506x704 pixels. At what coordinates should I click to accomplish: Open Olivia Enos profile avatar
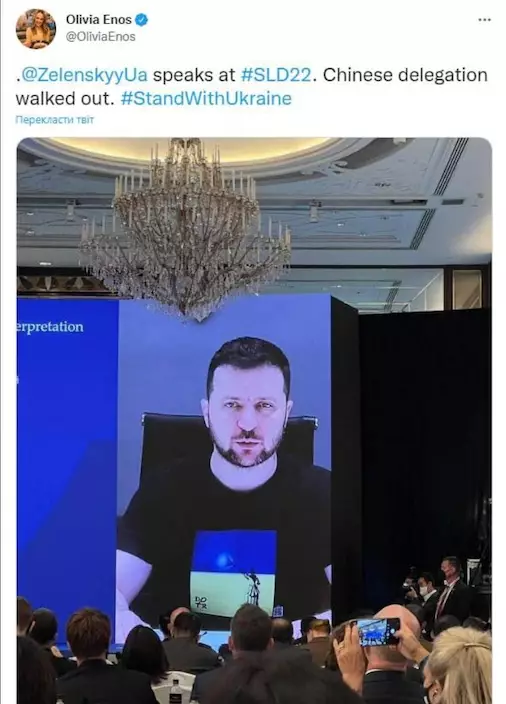[x=36, y=28]
